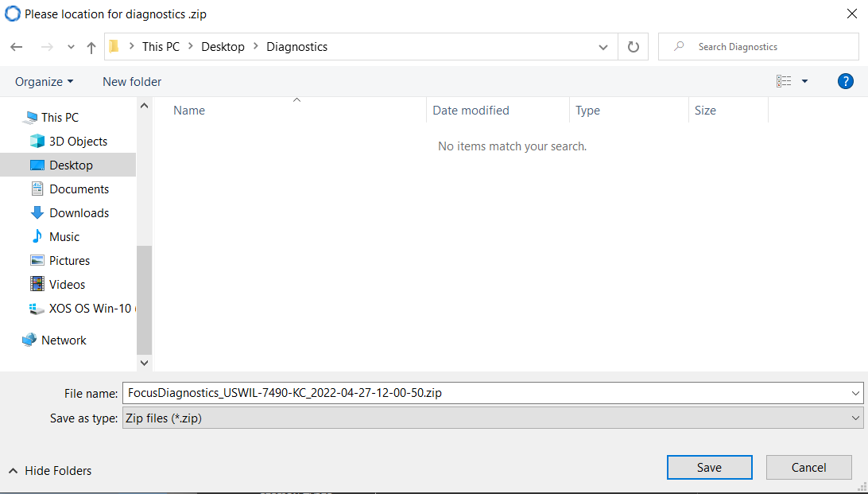Screen dimensions: 868x494
Task: Expand the Organize menu
Action: pos(44,81)
